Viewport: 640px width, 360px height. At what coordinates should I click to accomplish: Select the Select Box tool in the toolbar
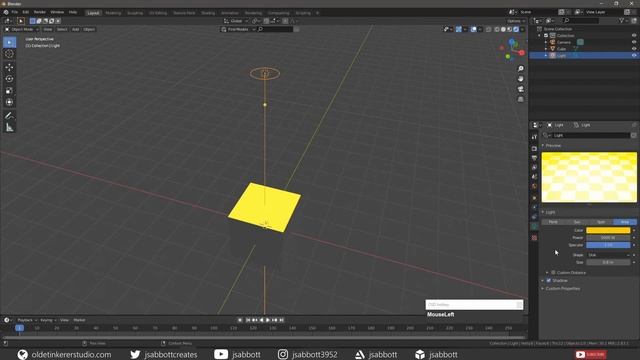9,42
